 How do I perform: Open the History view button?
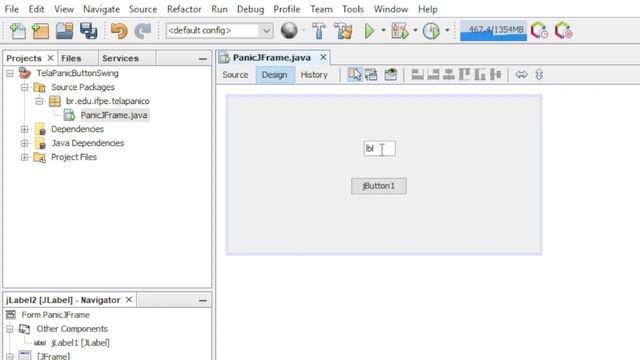click(x=314, y=75)
